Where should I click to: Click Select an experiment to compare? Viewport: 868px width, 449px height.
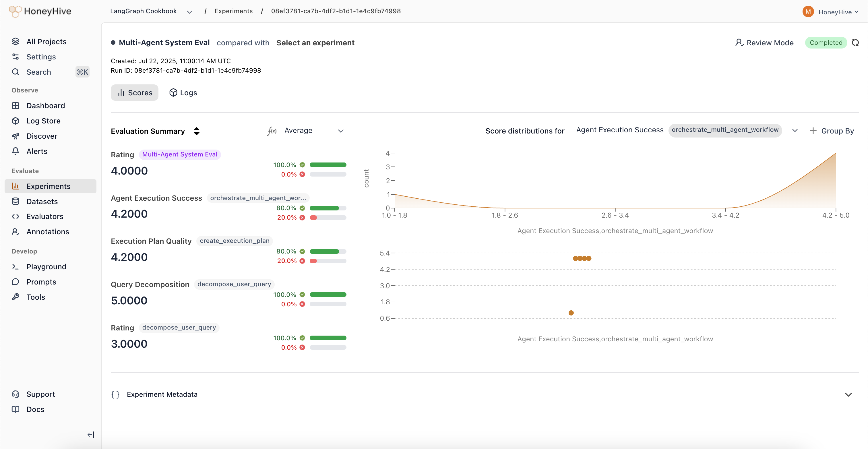point(315,43)
